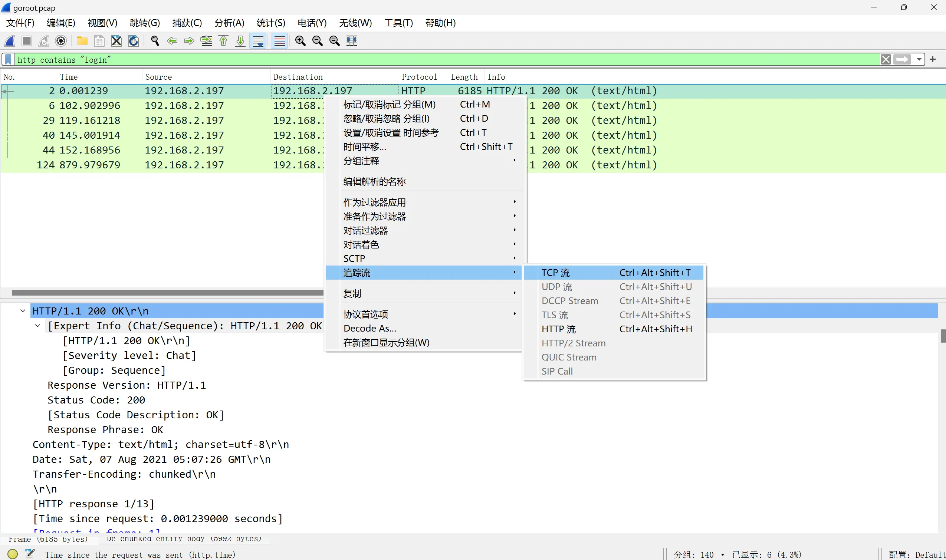Viewport: 946px width, 560px height.
Task: Go to first packet arrow icon
Action: click(223, 41)
